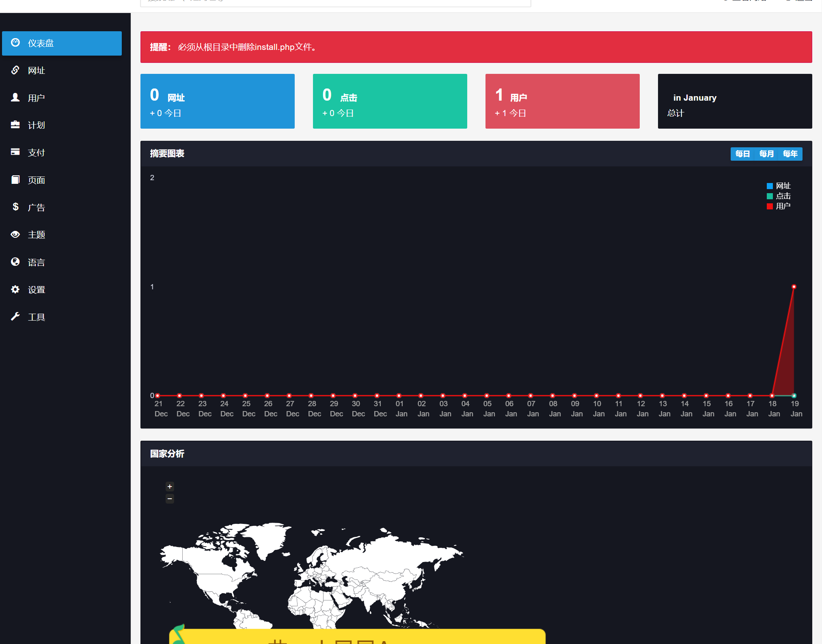Toggle 用户 series via red legend swatch

pos(770,207)
